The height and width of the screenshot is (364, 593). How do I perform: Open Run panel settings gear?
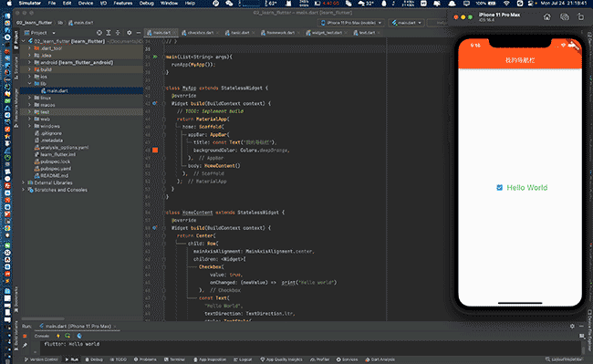(x=572, y=327)
